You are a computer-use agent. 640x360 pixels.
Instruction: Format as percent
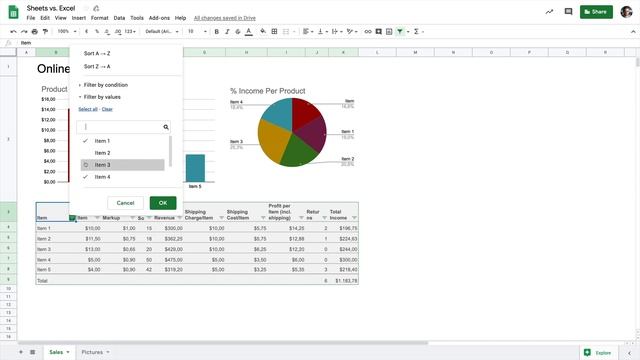pos(97,31)
